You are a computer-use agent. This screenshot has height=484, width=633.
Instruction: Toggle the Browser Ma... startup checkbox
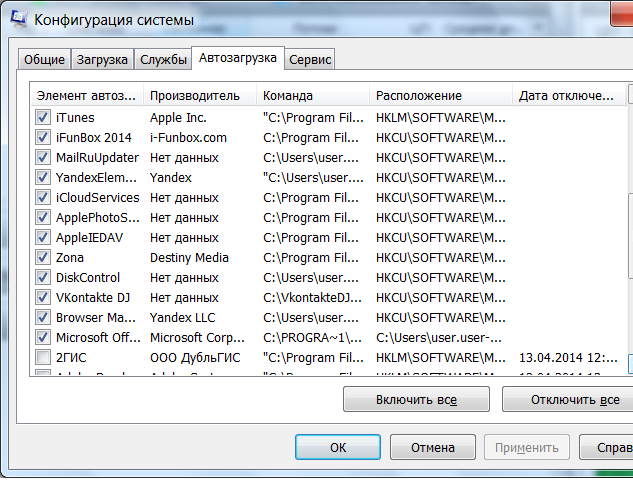(43, 317)
